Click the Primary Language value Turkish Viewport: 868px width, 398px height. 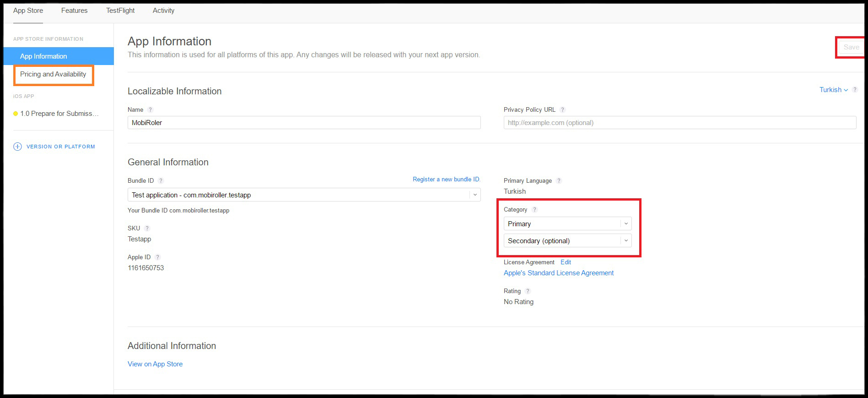pos(515,191)
